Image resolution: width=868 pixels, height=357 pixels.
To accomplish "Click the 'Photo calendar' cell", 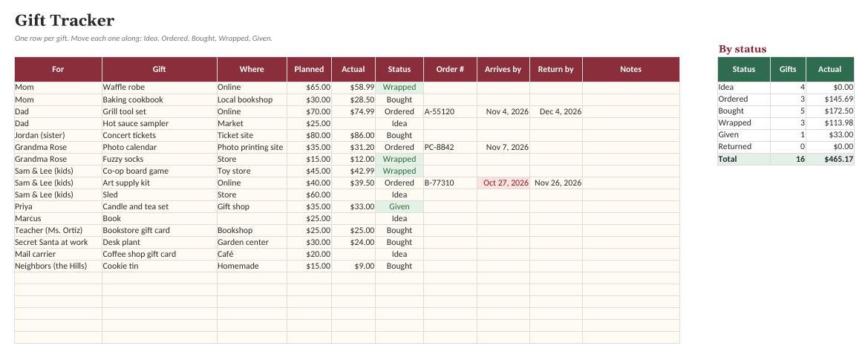I will click(x=160, y=147).
